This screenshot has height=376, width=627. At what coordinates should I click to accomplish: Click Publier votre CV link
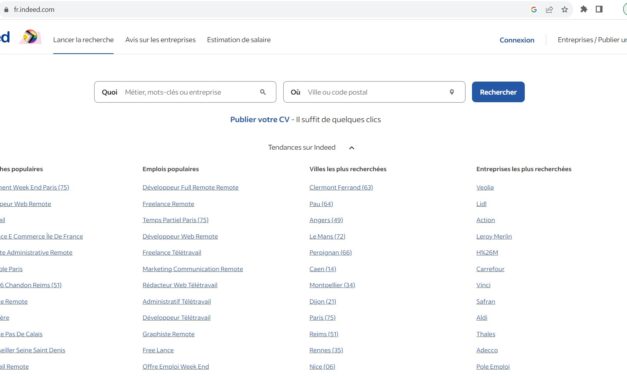[260, 120]
